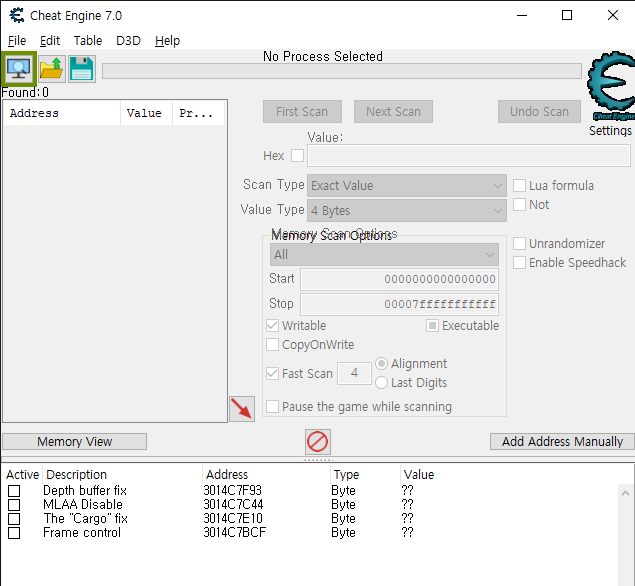Screen dimensions: 635x586
Task: Open Settings via Cheat Engine logo
Action: click(x=612, y=86)
